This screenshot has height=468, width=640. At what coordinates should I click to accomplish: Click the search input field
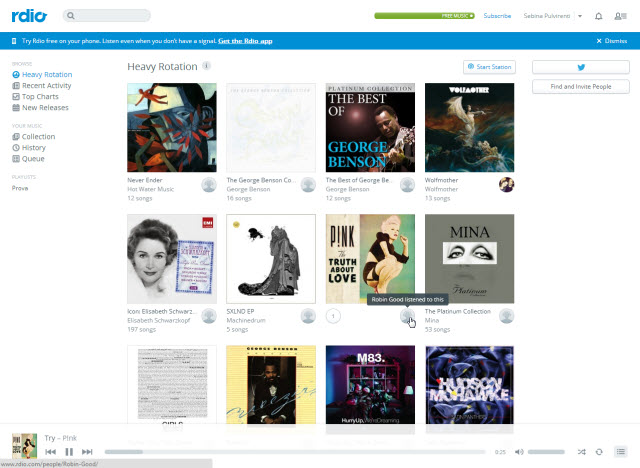(x=112, y=16)
